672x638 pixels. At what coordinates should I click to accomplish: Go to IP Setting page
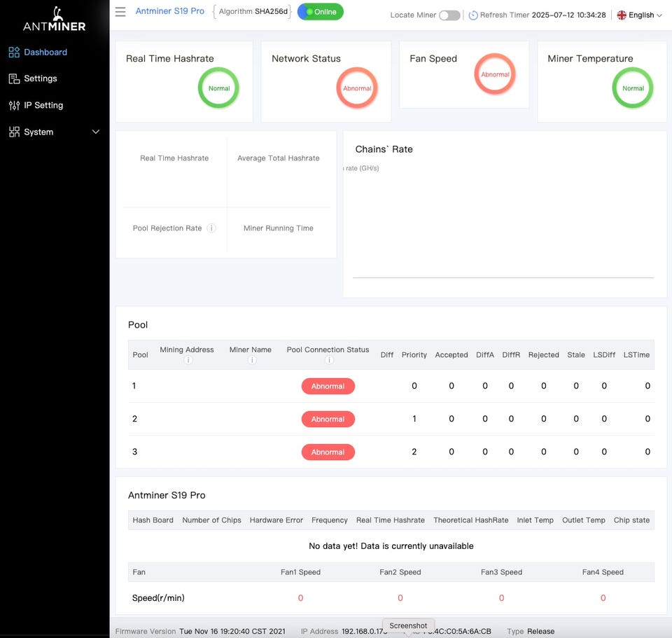(x=43, y=105)
